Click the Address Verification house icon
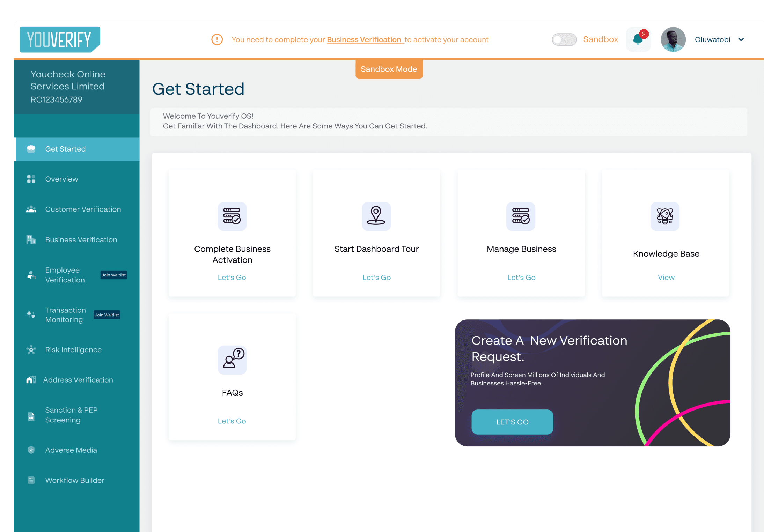Image resolution: width=764 pixels, height=532 pixels. (x=31, y=380)
